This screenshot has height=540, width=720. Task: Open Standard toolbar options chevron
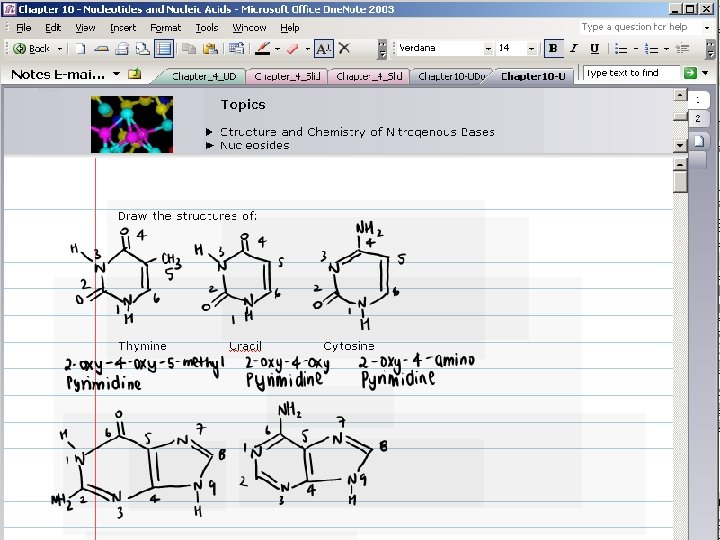pos(382,49)
